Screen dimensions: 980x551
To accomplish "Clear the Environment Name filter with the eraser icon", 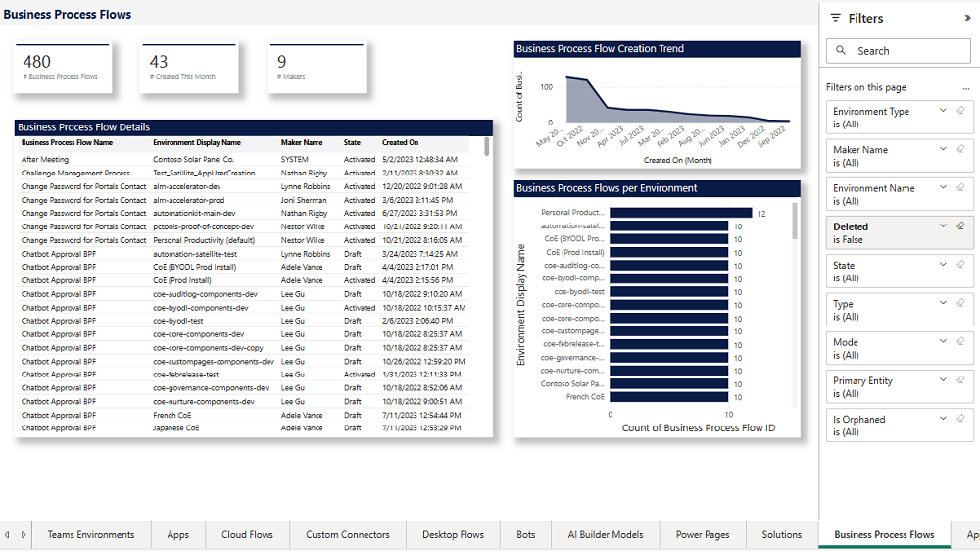I will [x=960, y=187].
